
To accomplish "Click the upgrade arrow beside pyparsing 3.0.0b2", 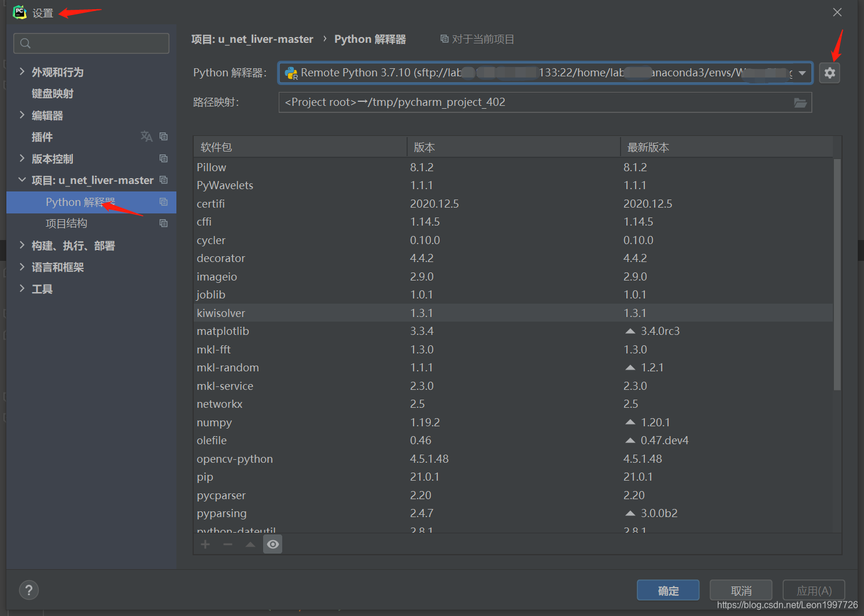I will tap(630, 513).
